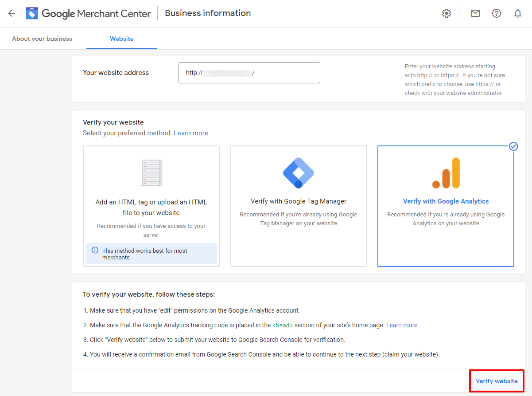Open the Learn more link about verification methods
Screen dimensions: 532x396
[x=190, y=133]
